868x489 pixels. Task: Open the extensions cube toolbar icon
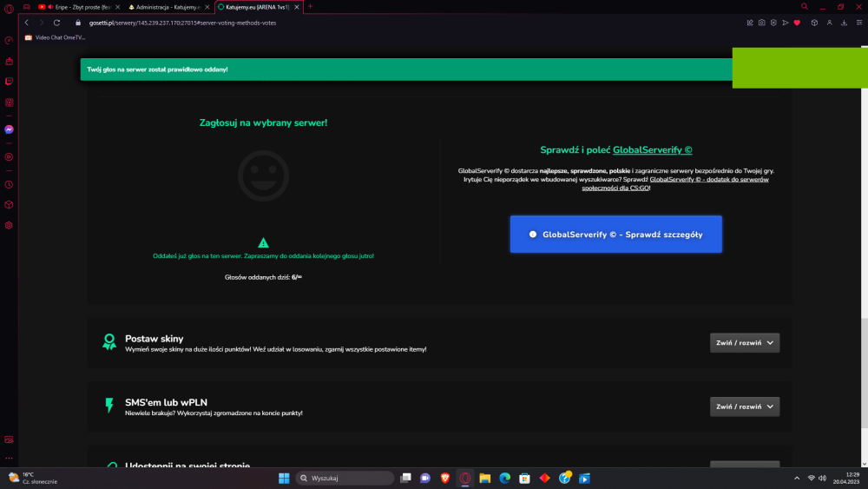814,23
